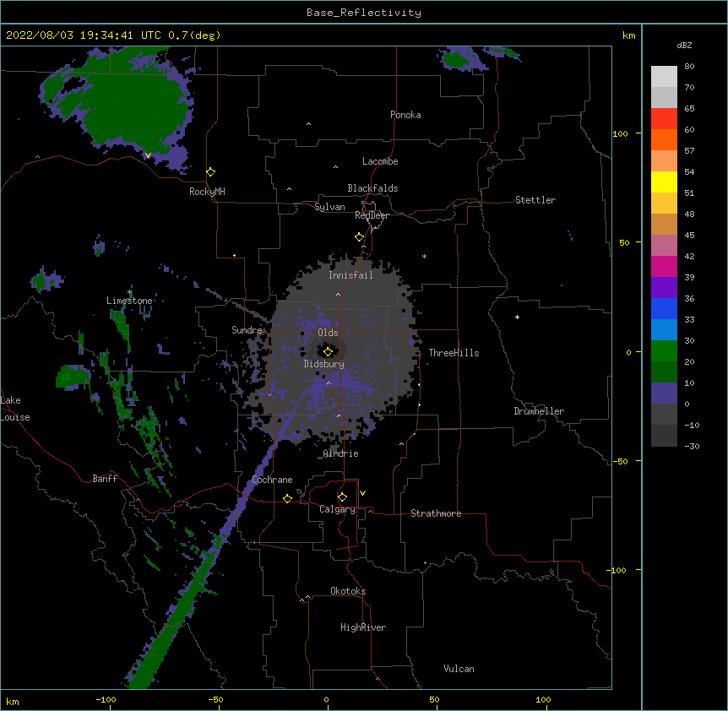This screenshot has width=728, height=711.
Task: Select the bright yellow legend swatch
Action: [664, 182]
